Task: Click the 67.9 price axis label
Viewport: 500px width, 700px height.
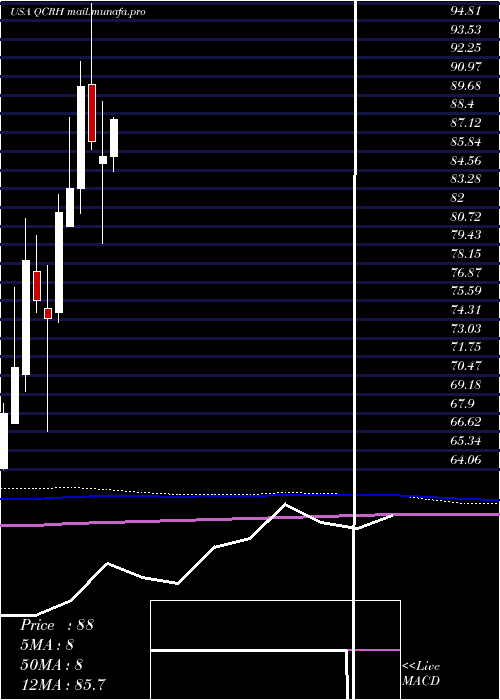Action: point(462,403)
